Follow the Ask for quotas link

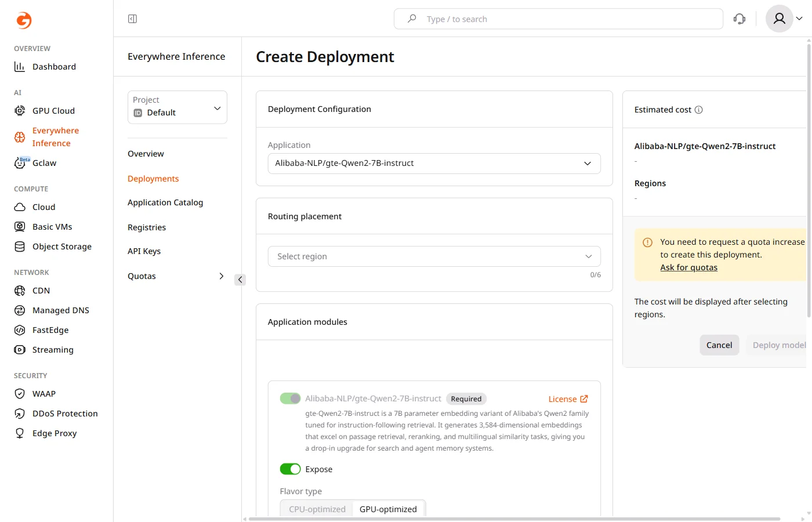(x=689, y=267)
